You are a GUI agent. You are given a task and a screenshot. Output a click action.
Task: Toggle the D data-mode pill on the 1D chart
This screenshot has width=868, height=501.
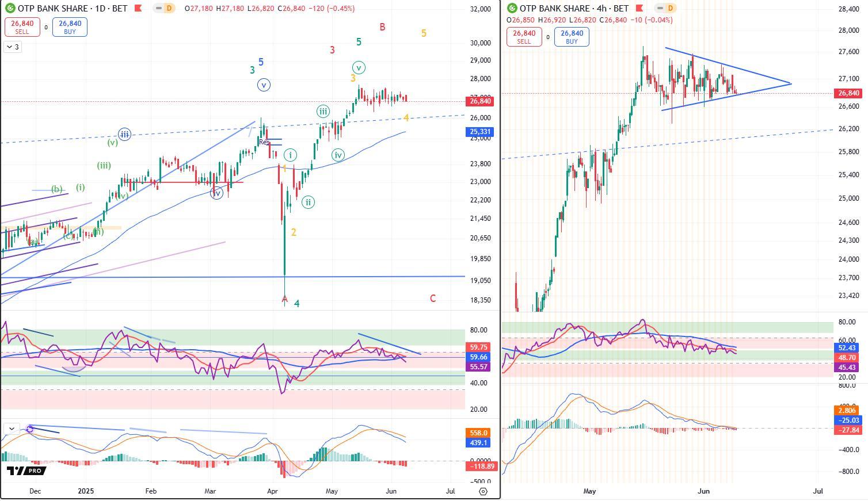[165, 9]
